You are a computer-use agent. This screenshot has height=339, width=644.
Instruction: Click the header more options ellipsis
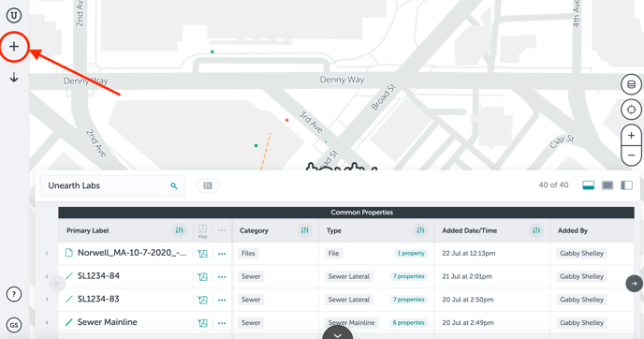pos(222,230)
